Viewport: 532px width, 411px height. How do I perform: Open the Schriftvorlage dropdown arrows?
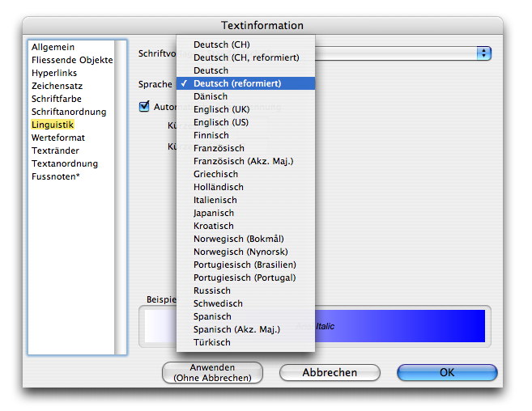pos(484,53)
